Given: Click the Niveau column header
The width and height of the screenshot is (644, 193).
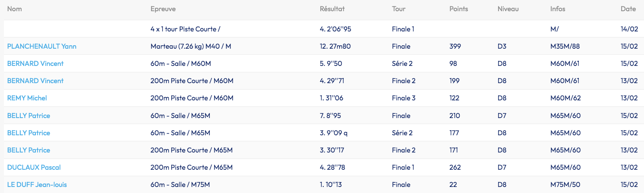Looking at the screenshot, I should click(x=508, y=9).
